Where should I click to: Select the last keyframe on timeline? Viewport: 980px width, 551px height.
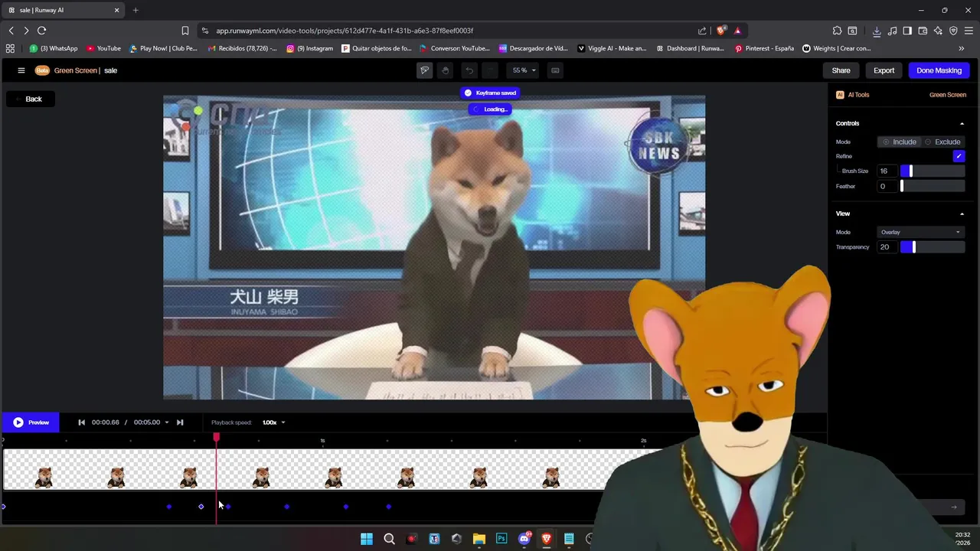tap(389, 507)
